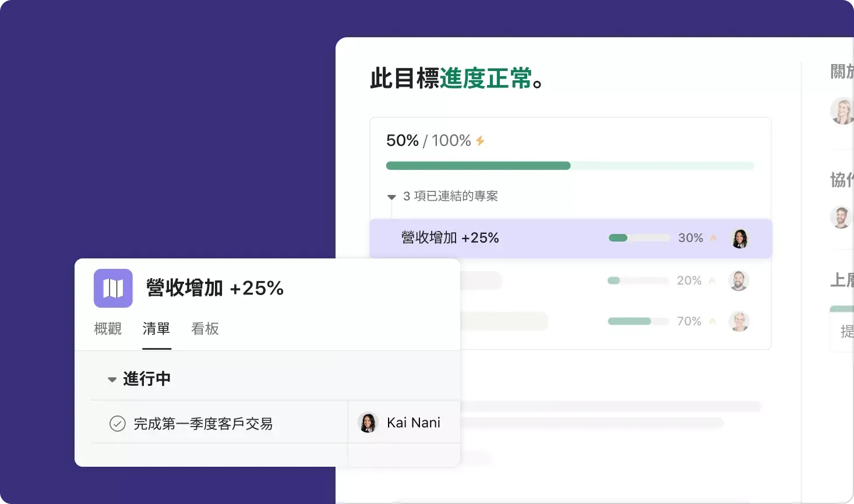854x504 pixels.
Task: Mark 完成第一季度客戶交易 task complete
Action: coord(118,423)
